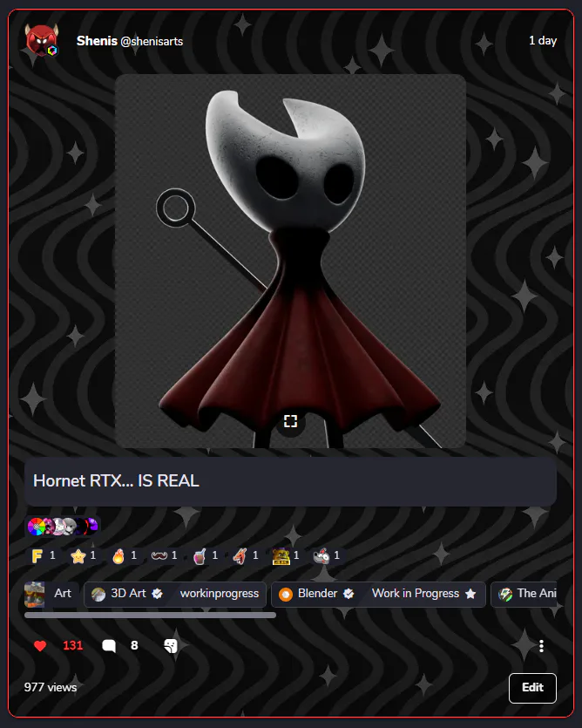Open the Hornet 3D render image
Screen dimensions: 582x728
[290, 261]
